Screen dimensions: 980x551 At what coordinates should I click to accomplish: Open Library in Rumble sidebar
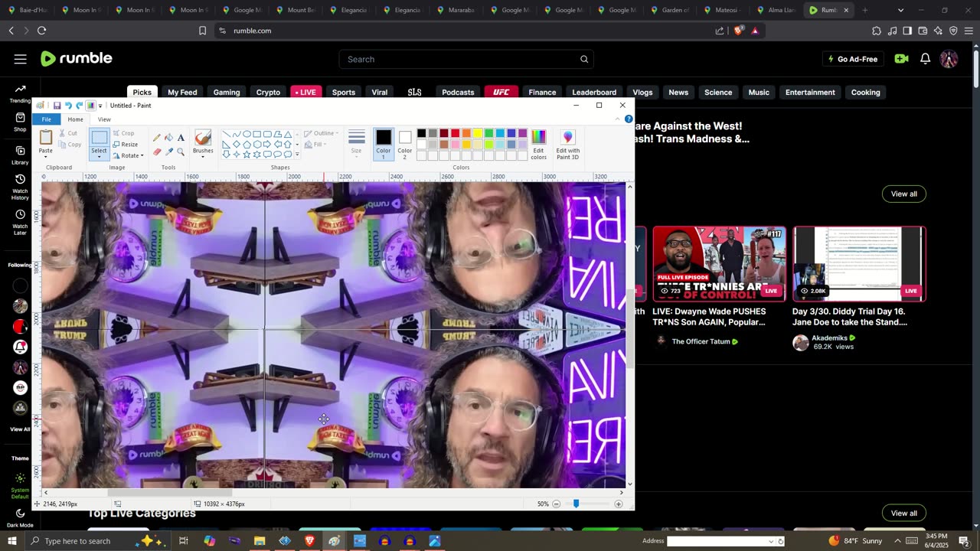(x=20, y=155)
